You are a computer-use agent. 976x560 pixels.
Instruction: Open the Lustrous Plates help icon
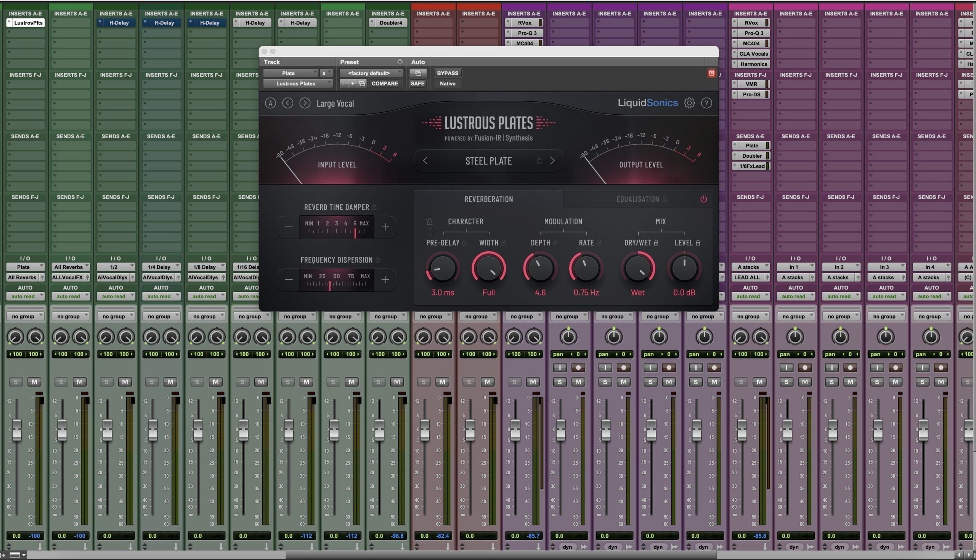click(707, 103)
